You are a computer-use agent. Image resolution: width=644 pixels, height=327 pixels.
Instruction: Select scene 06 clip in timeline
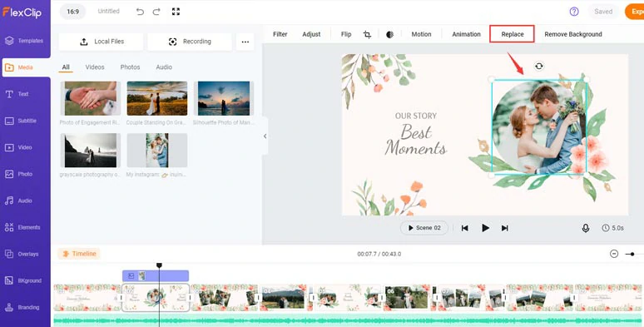click(407, 297)
